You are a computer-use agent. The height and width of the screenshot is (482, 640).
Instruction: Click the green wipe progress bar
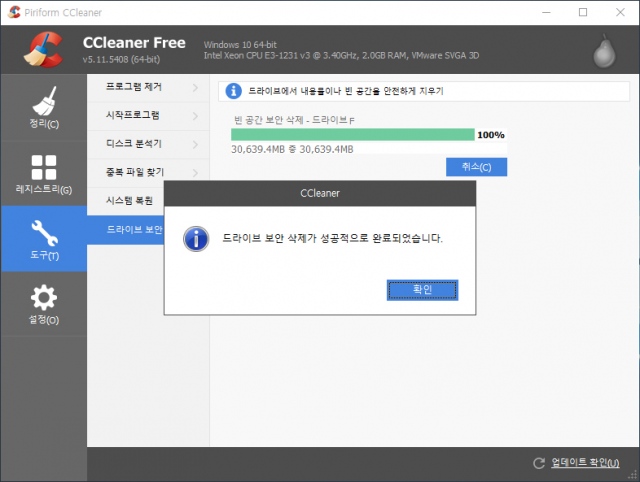[x=353, y=135]
